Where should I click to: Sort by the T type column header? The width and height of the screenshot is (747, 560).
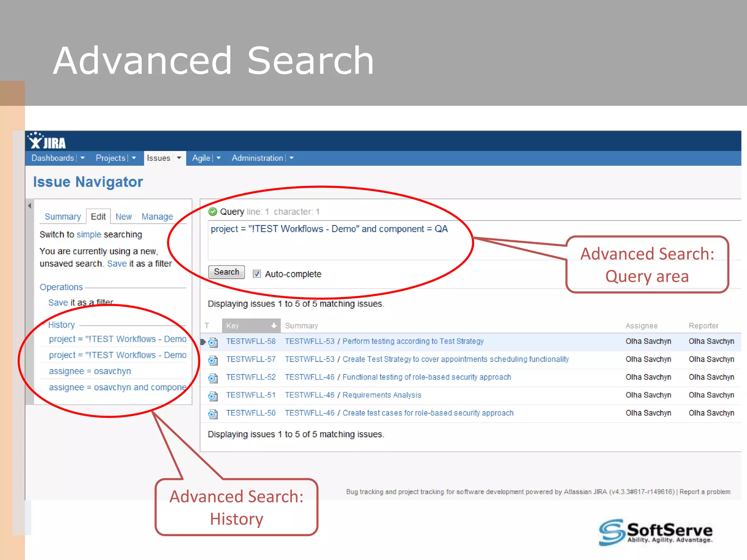pos(207,326)
